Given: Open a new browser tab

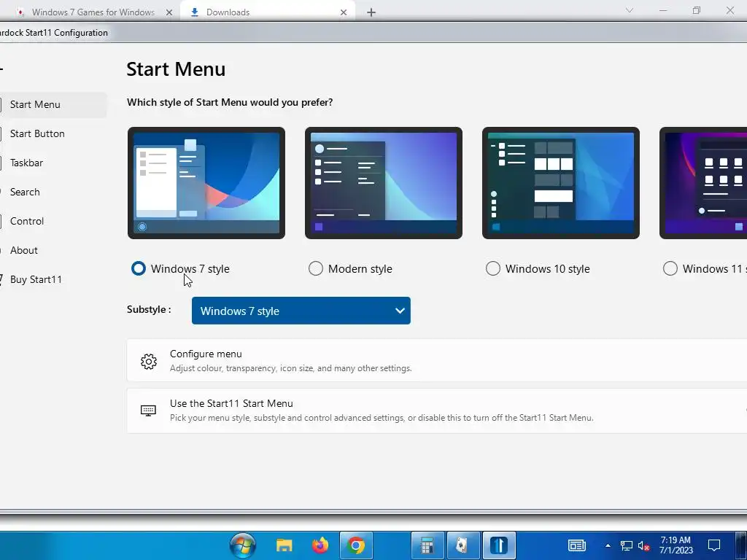Looking at the screenshot, I should pyautogui.click(x=371, y=12).
